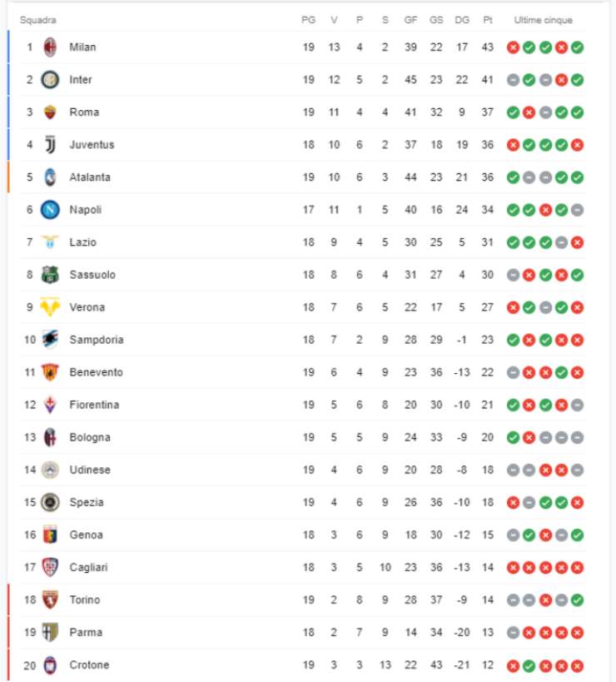616x682 pixels.
Task: Open the Sampdoria team link
Action: coord(96,340)
